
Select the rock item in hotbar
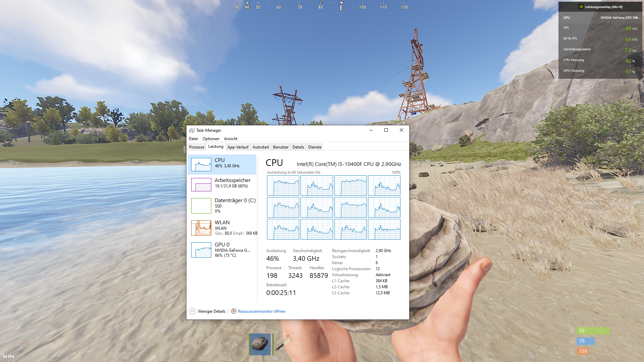click(260, 344)
